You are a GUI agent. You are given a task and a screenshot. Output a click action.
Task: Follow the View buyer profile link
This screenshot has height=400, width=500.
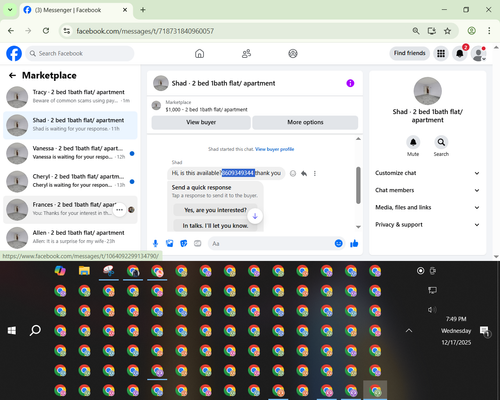274,149
